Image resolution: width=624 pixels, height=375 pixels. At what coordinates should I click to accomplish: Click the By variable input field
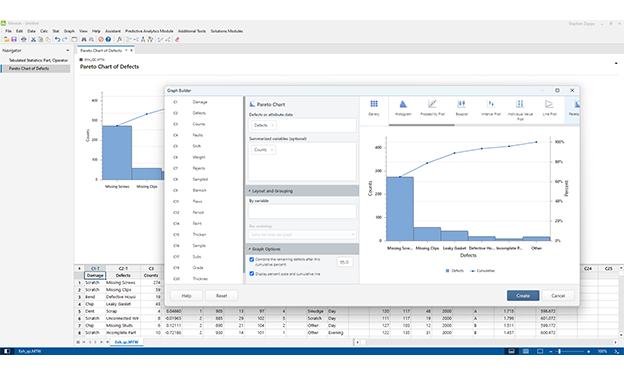coord(302,211)
